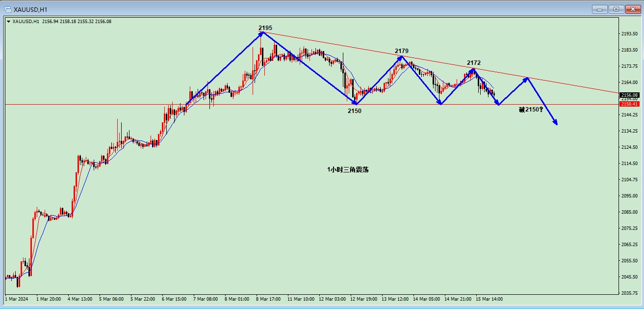Select the 2150 low text label
This screenshot has height=309, width=644.
click(x=355, y=111)
